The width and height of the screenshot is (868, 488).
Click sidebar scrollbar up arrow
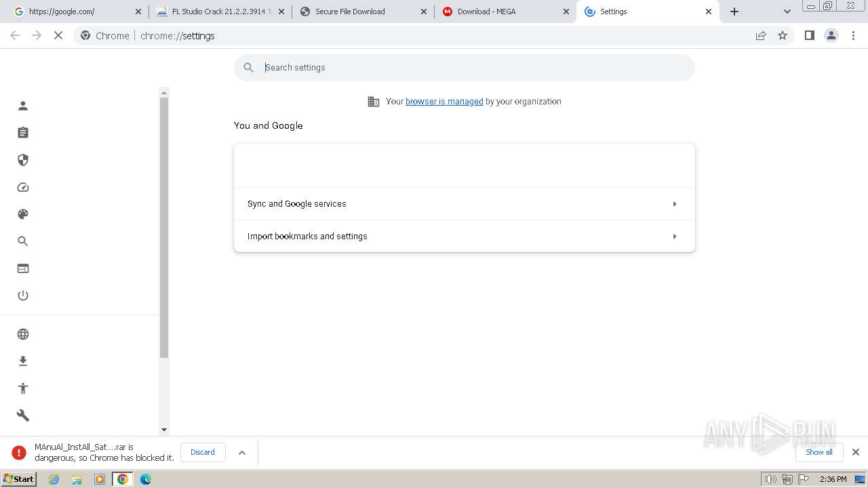click(163, 92)
